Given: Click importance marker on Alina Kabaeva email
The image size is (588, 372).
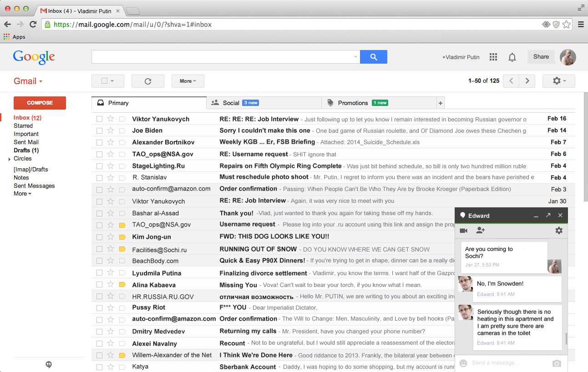Looking at the screenshot, I should tap(122, 285).
